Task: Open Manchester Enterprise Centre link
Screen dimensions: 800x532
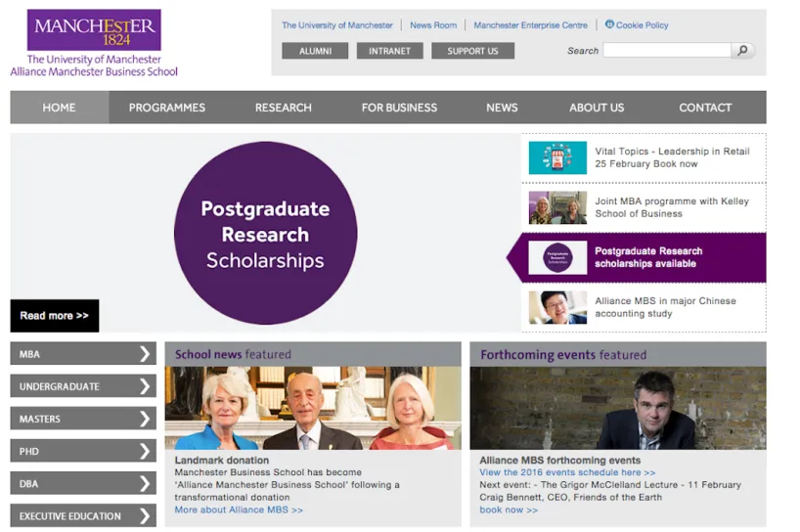Action: pos(531,25)
